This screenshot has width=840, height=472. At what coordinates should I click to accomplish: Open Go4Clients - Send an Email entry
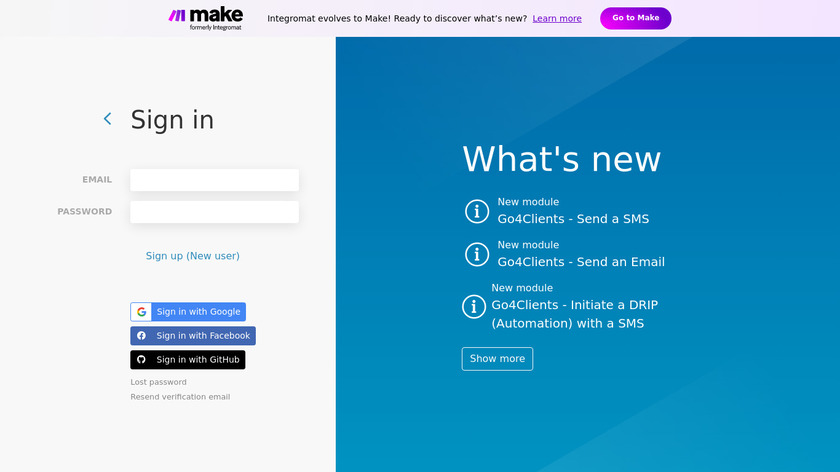(581, 262)
